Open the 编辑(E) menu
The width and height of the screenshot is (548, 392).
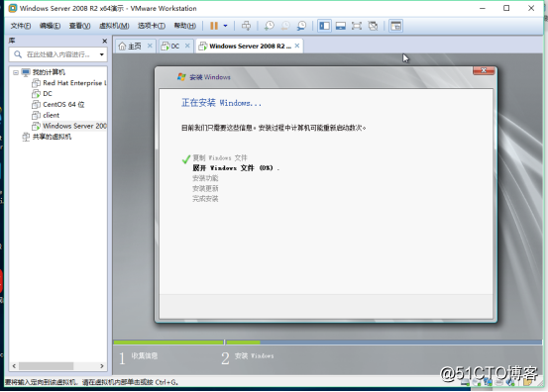coord(50,26)
